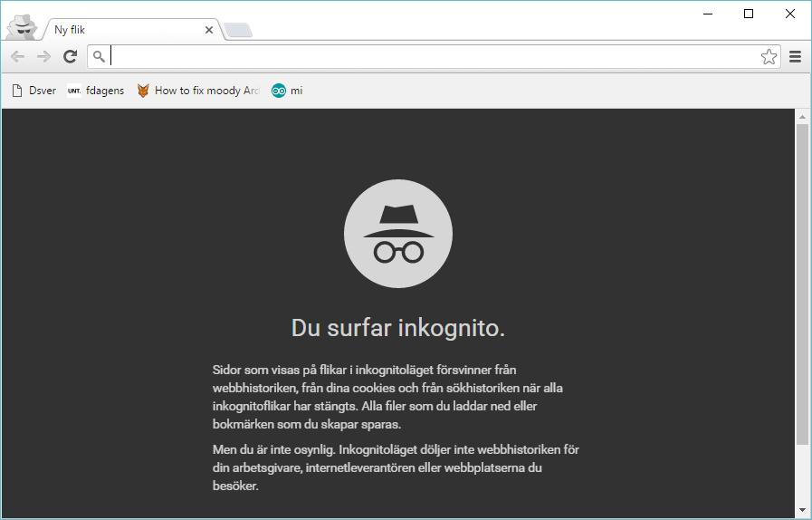Click the large incognito hat-and-glasses logo
This screenshot has width=812, height=520.
click(398, 234)
